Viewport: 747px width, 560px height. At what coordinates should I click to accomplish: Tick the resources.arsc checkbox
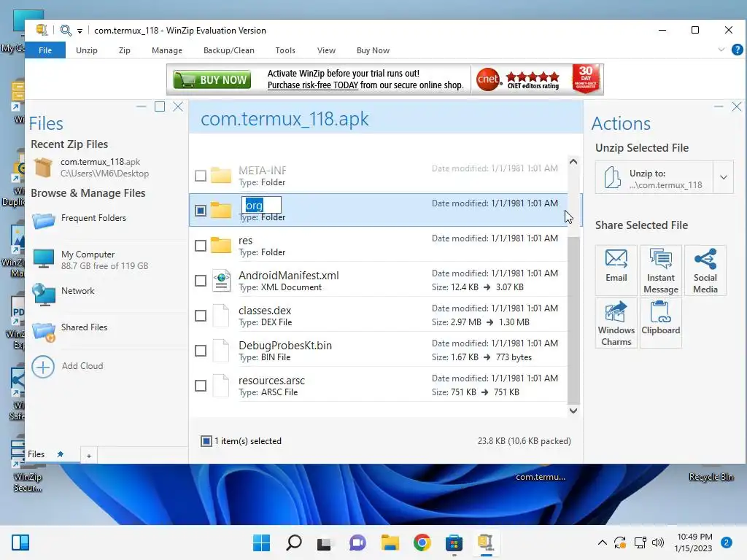(x=201, y=386)
